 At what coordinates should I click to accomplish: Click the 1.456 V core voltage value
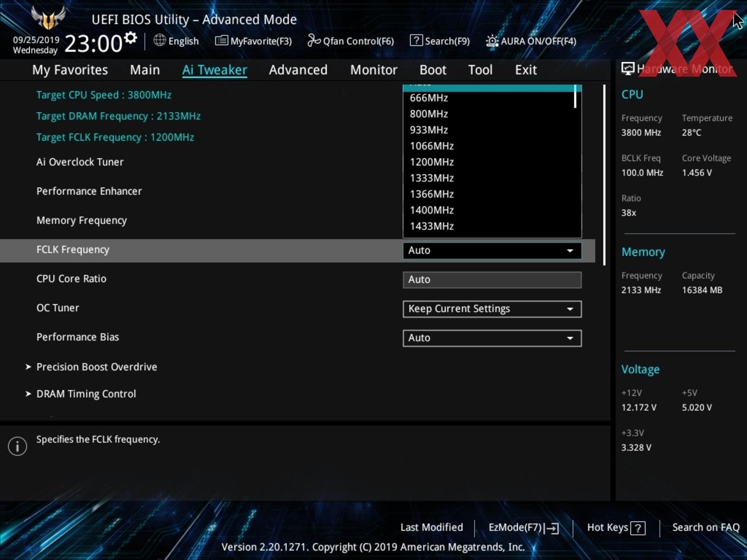[697, 172]
